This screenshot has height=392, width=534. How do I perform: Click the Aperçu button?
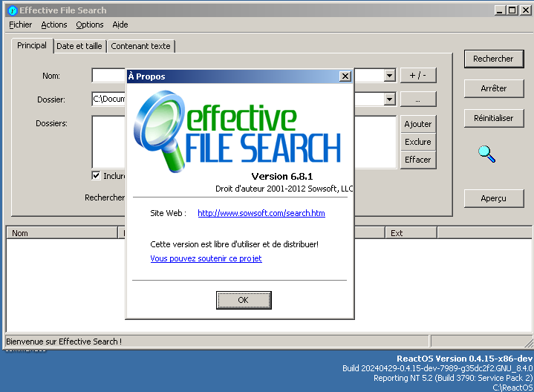493,198
